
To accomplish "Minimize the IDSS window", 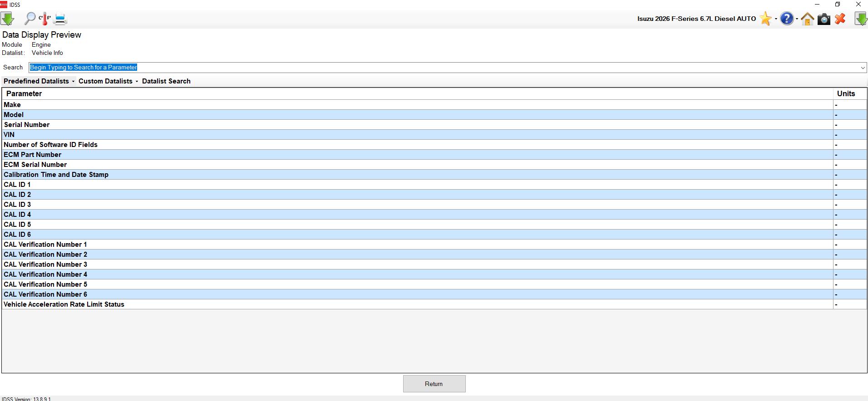I will point(817,5).
